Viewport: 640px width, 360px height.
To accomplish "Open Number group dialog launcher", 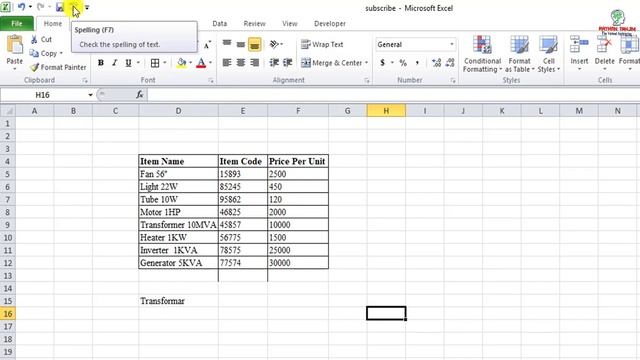I will pos(453,81).
